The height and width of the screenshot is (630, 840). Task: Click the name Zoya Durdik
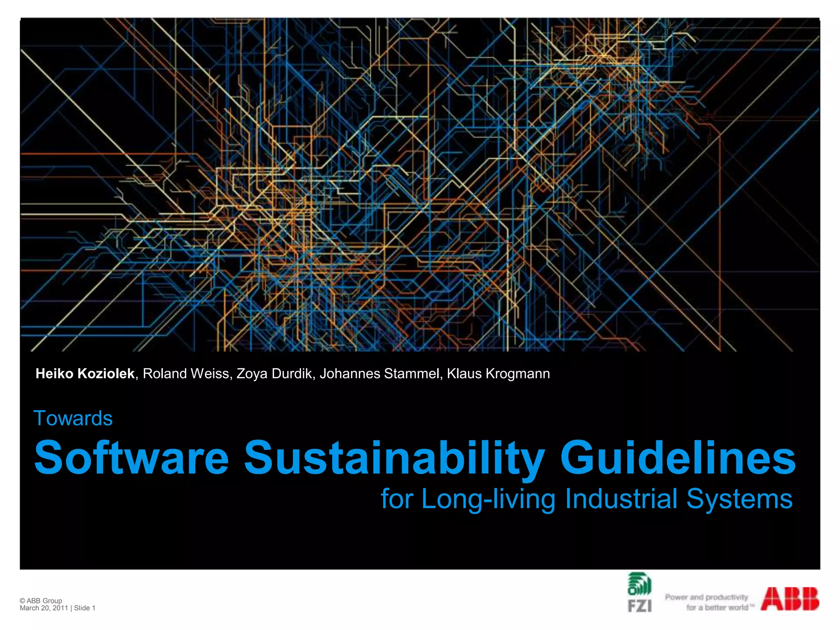point(274,374)
